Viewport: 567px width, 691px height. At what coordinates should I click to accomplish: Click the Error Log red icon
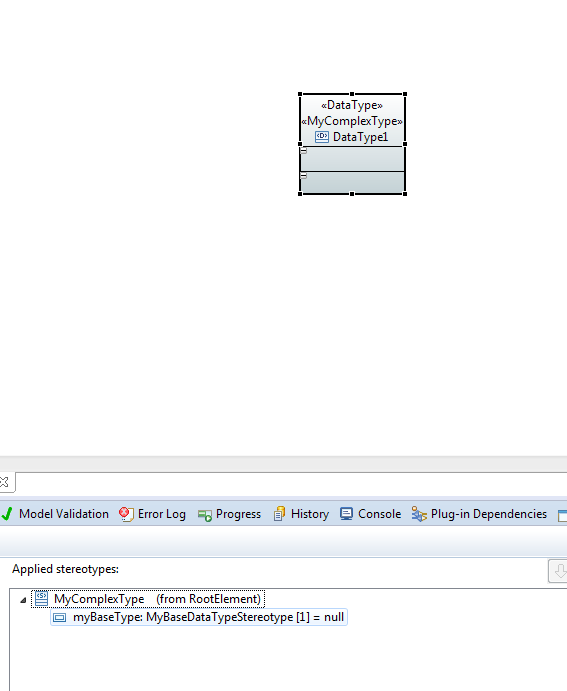pos(126,514)
